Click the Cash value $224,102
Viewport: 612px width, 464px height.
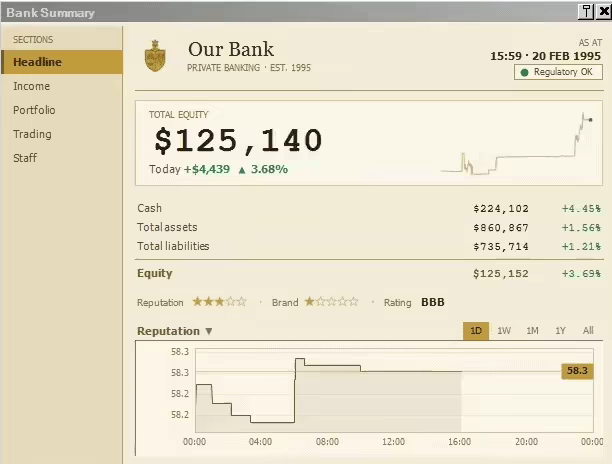pos(501,209)
